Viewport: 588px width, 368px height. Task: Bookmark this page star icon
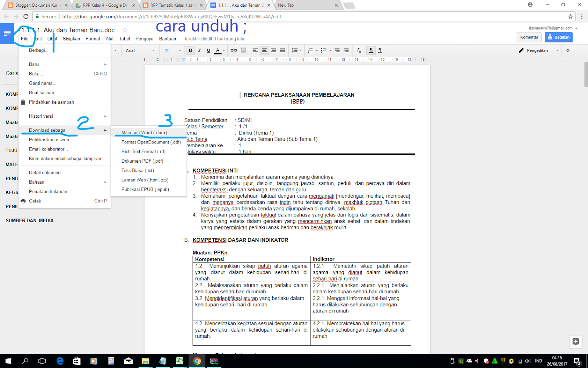click(570, 17)
